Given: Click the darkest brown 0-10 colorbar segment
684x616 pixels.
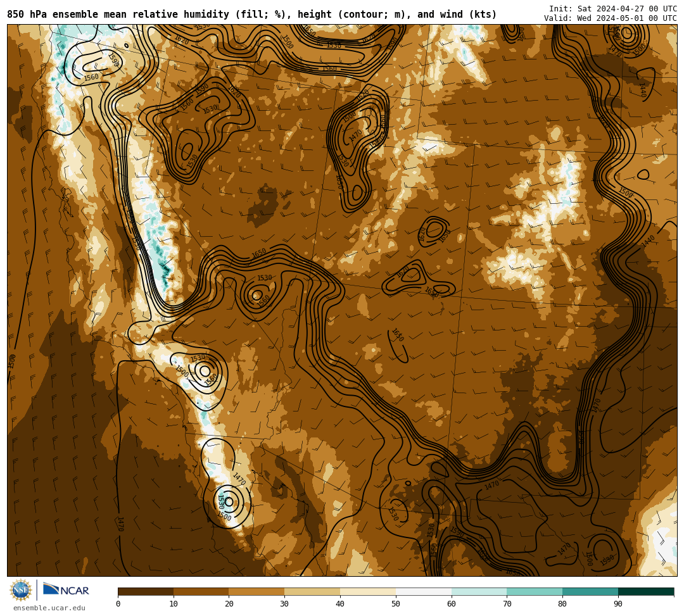Looking at the screenshot, I should pyautogui.click(x=146, y=591).
